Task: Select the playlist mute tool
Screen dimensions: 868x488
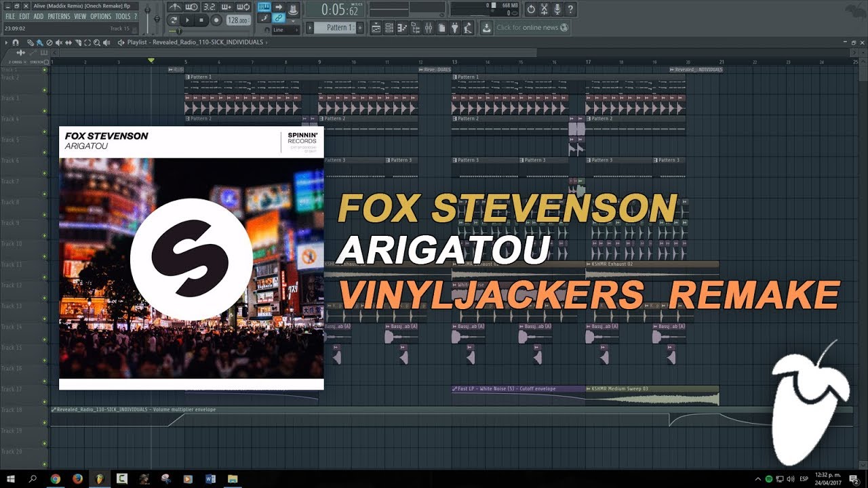Action: [59, 43]
